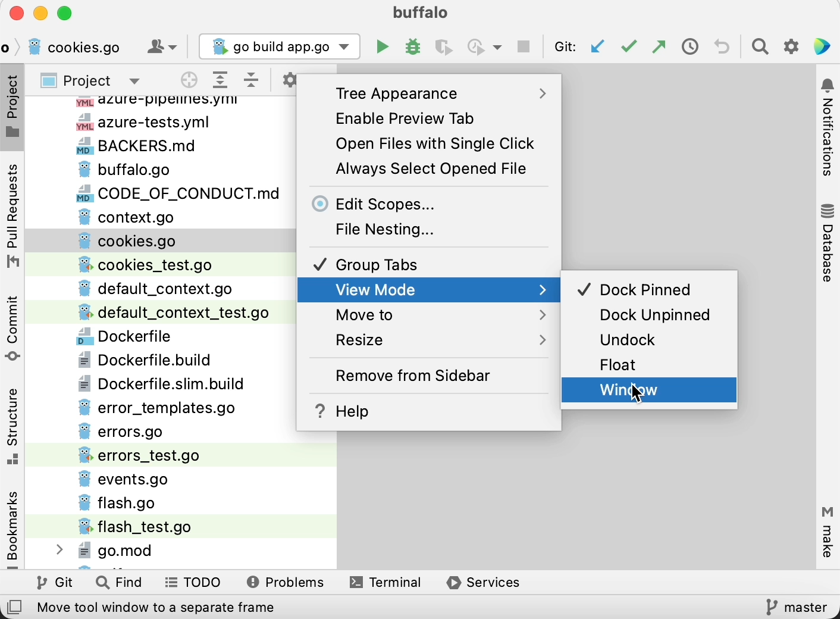Toggle the Project sidebar panel
Image resolution: width=840 pixels, height=619 pixels.
click(x=12, y=107)
